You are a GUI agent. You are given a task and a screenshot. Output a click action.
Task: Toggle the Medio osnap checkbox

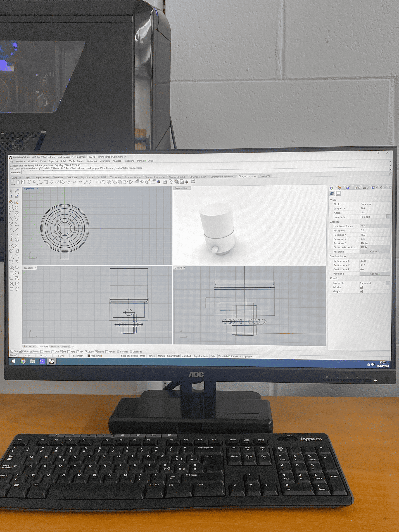point(42,351)
